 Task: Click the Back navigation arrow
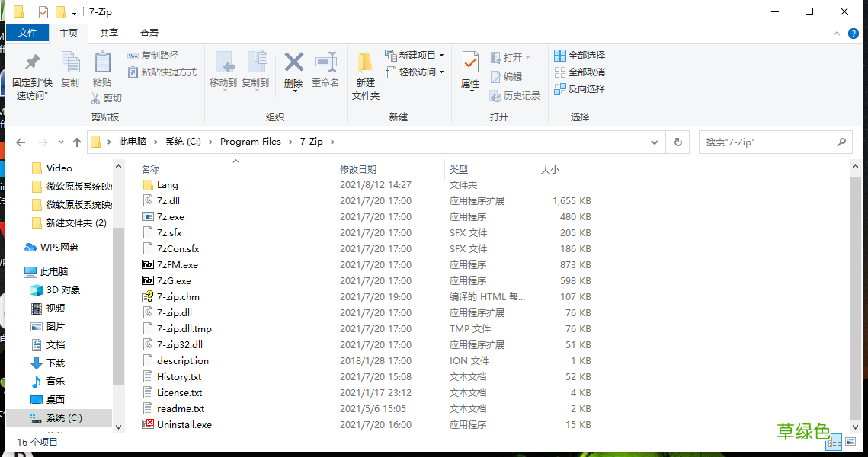[21, 142]
